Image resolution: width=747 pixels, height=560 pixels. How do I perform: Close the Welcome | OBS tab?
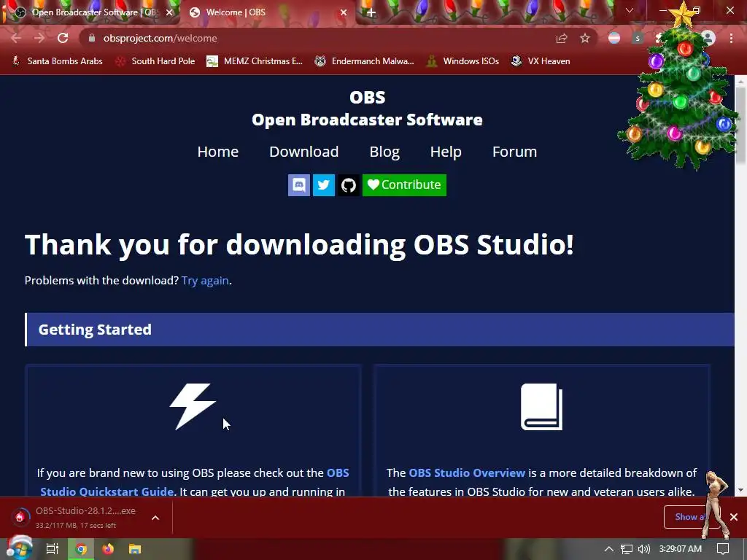point(344,12)
